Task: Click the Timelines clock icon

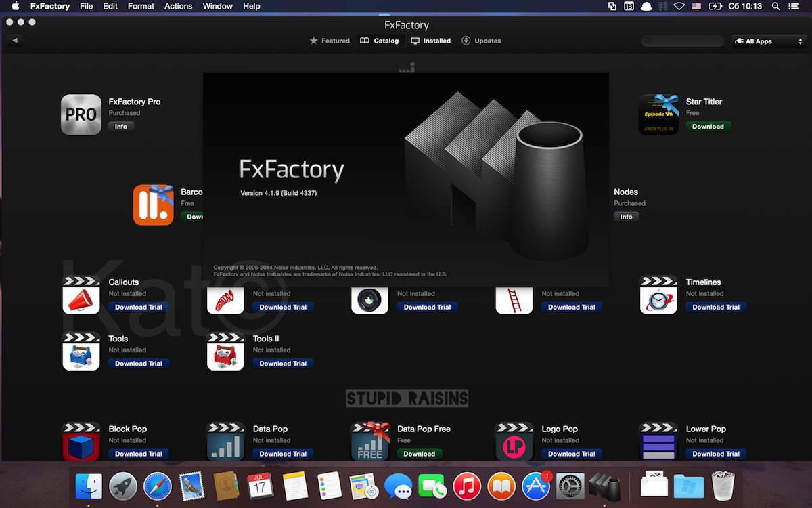Action: (x=658, y=295)
